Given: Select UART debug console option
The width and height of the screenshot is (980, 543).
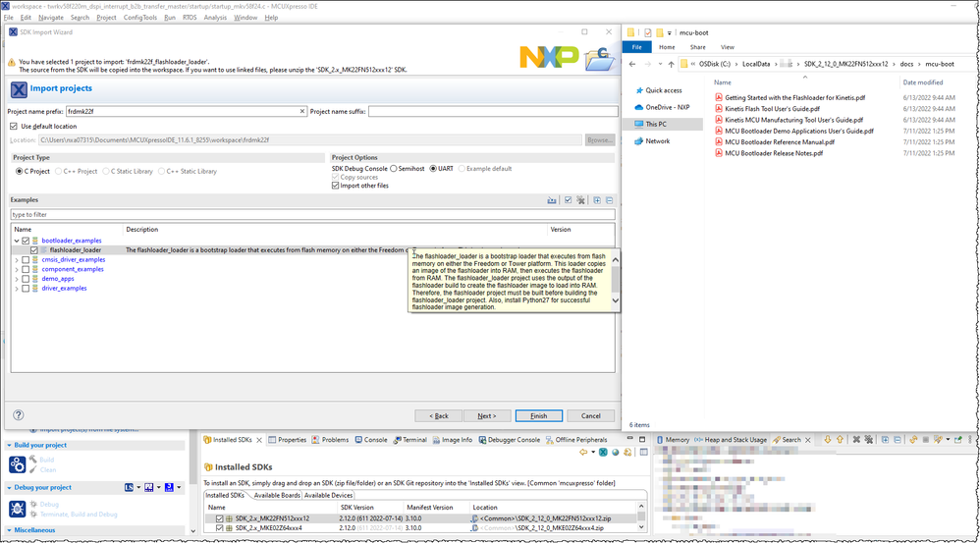Looking at the screenshot, I should pos(433,169).
